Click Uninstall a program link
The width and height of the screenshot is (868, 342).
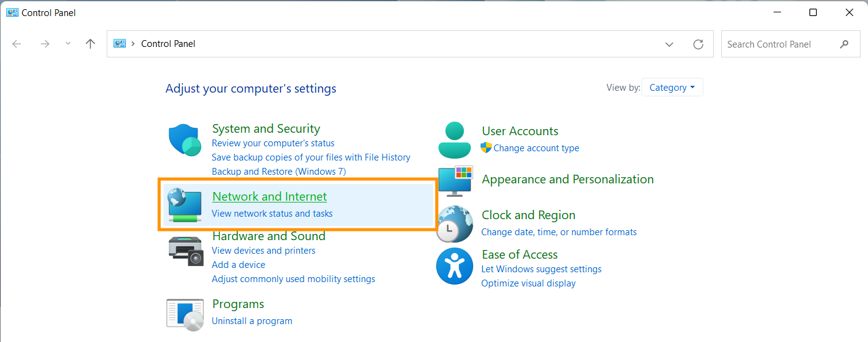[252, 321]
